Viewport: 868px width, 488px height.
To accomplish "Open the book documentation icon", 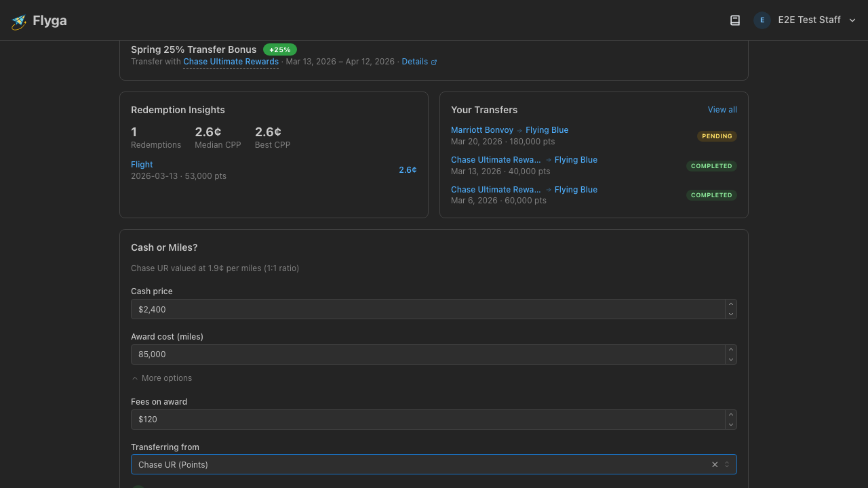I will coord(734,20).
